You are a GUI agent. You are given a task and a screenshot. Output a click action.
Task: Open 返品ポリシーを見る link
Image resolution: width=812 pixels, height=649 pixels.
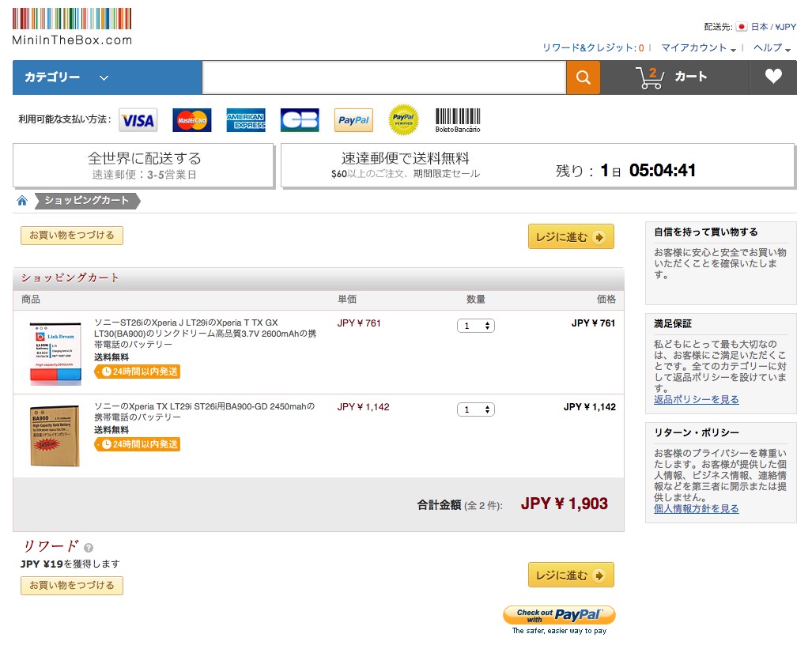696,399
